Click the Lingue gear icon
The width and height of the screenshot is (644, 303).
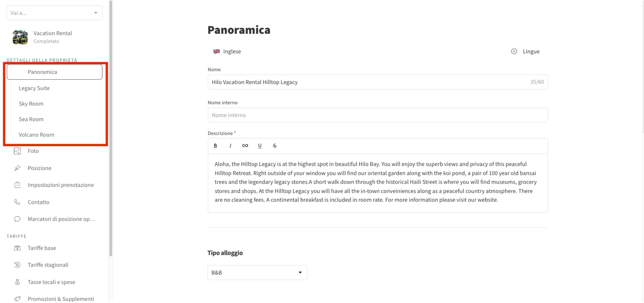514,51
